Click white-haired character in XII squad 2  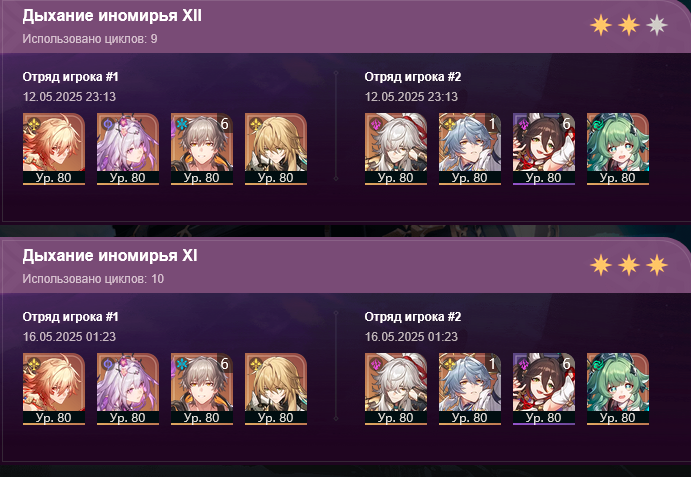tap(396, 149)
